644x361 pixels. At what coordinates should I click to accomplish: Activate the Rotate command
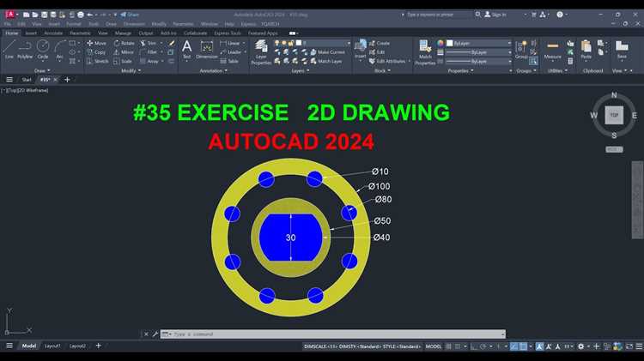pyautogui.click(x=124, y=43)
